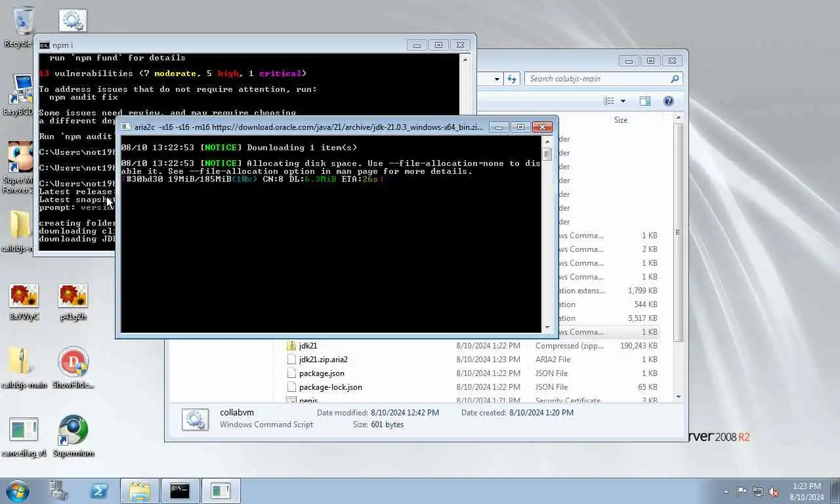This screenshot has height=504, width=840.
Task: Click the aria2c window title bar icon
Action: [126, 127]
